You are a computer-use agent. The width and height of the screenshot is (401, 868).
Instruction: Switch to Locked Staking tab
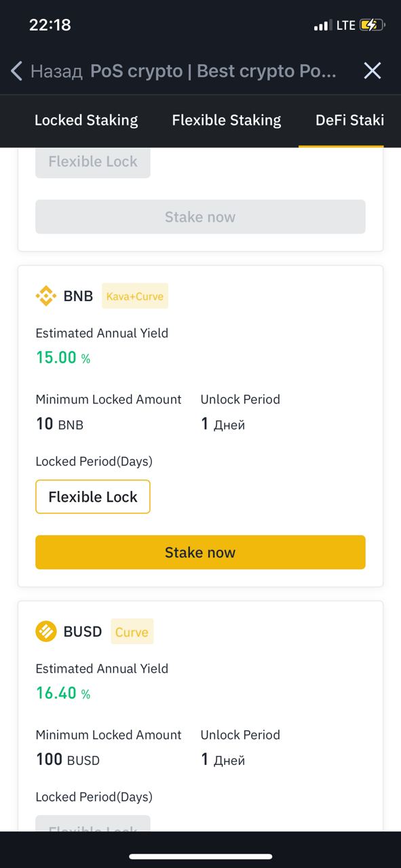click(86, 120)
